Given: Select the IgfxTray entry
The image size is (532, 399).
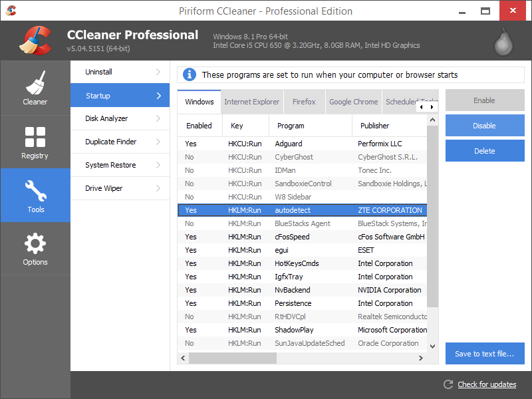Looking at the screenshot, I should [x=302, y=277].
